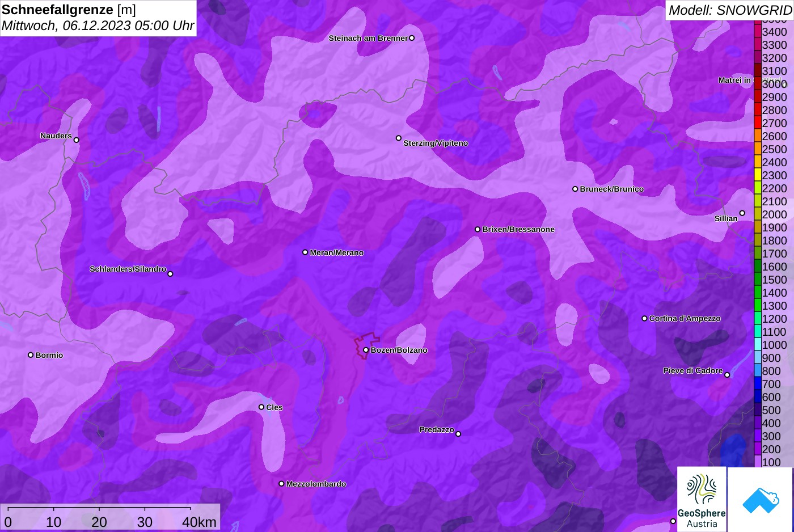Select the Pieve di Cadore marker
Image resolution: width=794 pixels, height=532 pixels.
pos(727,375)
